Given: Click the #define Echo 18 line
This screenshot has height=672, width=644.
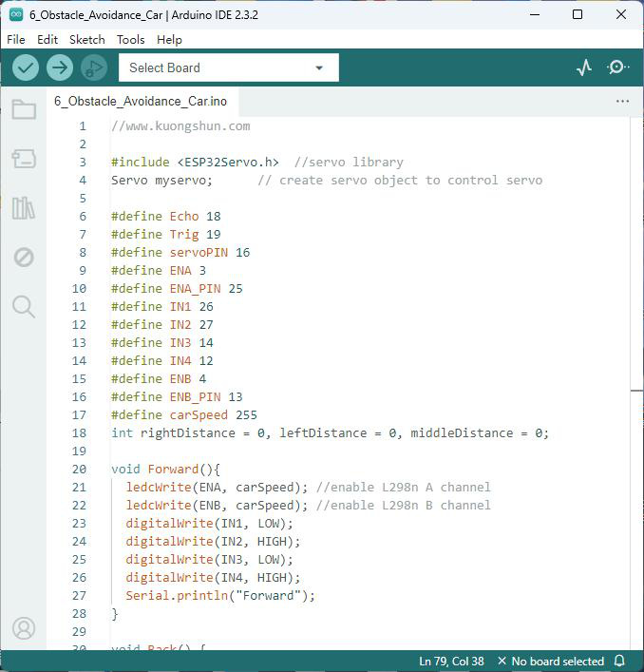Looking at the screenshot, I should [x=165, y=216].
